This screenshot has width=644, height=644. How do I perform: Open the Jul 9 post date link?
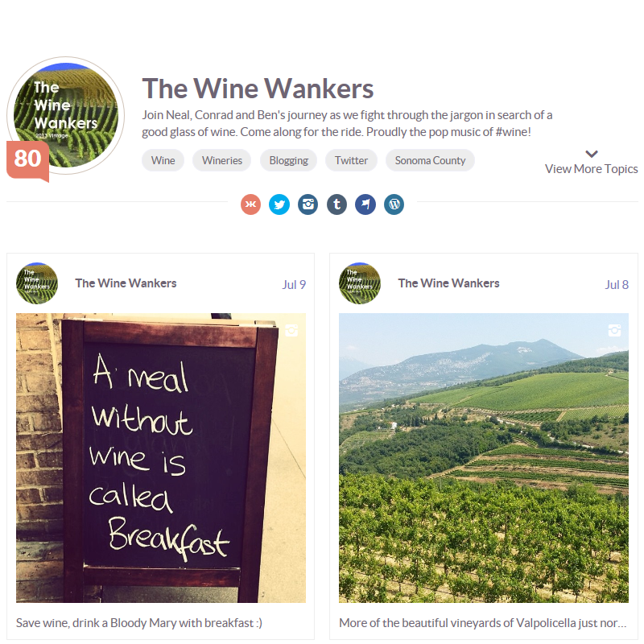click(x=294, y=285)
